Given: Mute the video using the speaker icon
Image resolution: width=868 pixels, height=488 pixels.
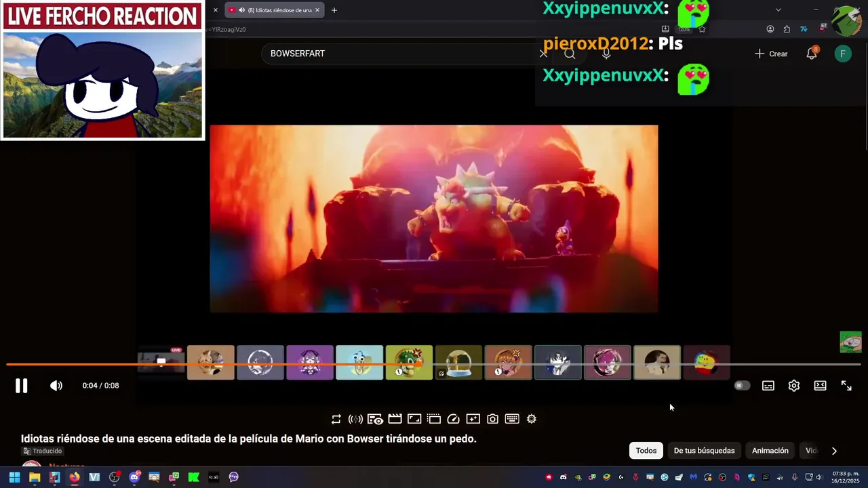Looking at the screenshot, I should tap(56, 386).
